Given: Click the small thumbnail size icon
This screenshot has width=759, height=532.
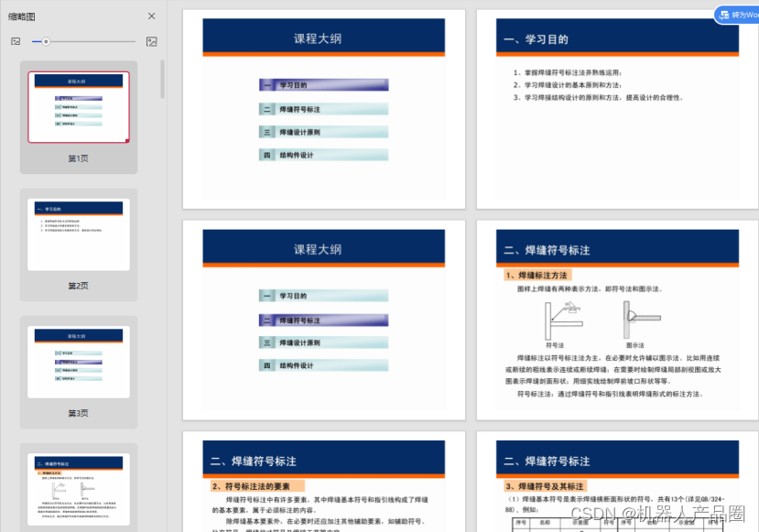Looking at the screenshot, I should point(16,41).
